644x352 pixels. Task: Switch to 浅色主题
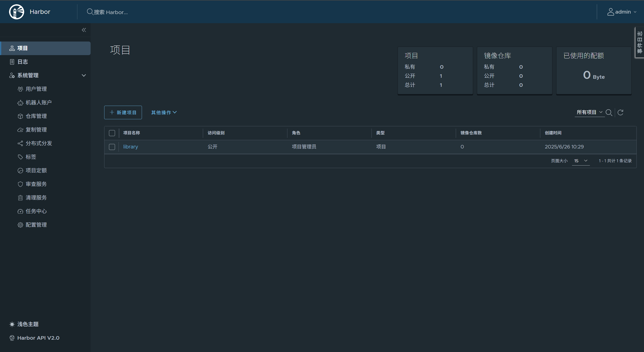tap(28, 324)
